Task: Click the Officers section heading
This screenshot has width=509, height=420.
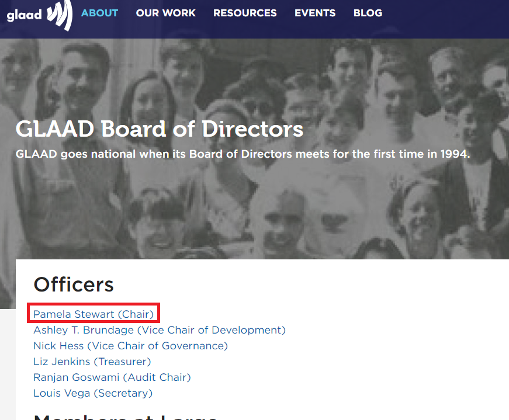Action: point(74,284)
